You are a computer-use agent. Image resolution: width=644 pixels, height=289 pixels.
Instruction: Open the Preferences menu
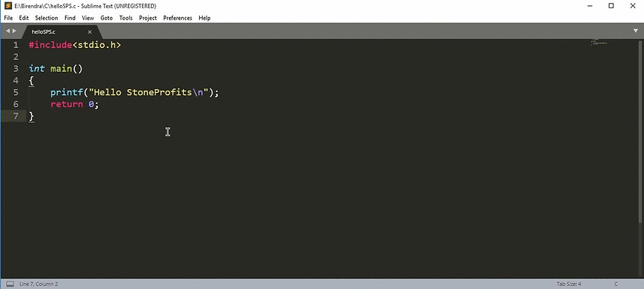pos(177,18)
